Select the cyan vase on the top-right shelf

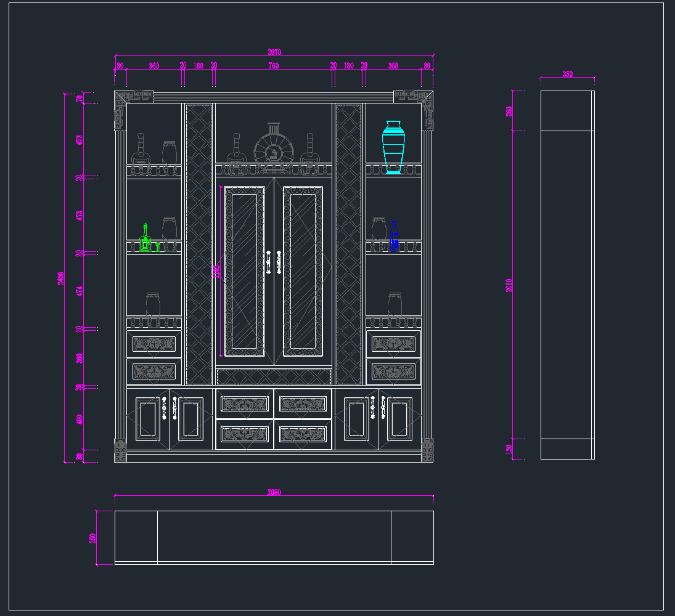[393, 147]
